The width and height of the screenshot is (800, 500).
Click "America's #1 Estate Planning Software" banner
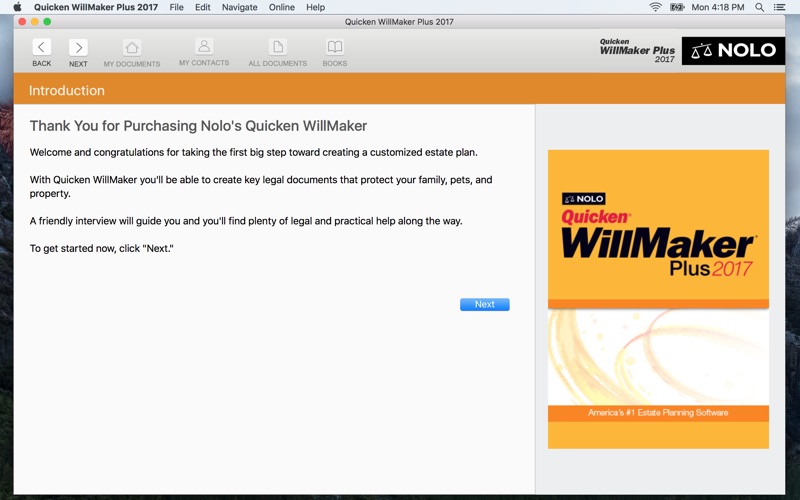[x=658, y=413]
